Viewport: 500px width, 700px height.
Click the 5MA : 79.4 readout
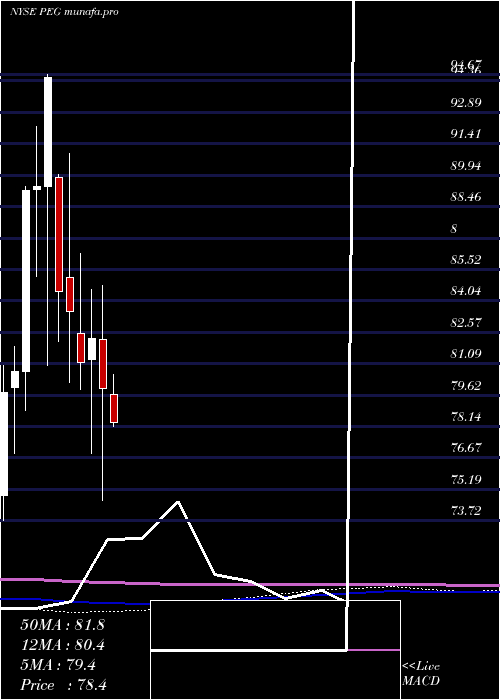58,665
